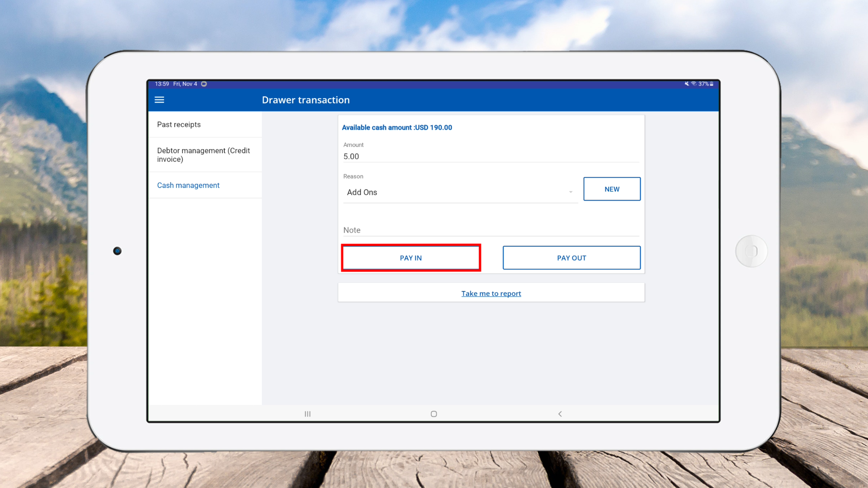This screenshot has width=868, height=488.
Task: Tap status bar notification icon
Action: tap(204, 84)
